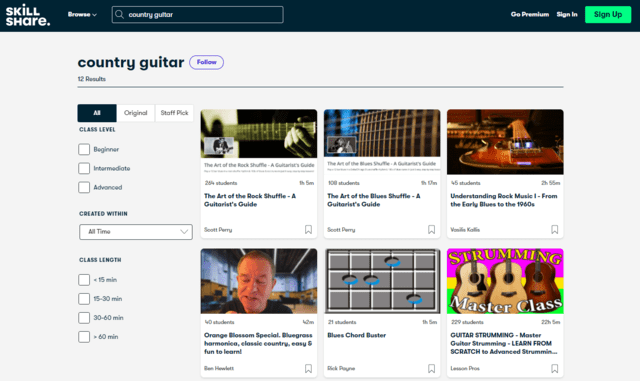Bookmark GUITAR STRUMMING Master class
This screenshot has height=381, width=640.
[x=554, y=368]
